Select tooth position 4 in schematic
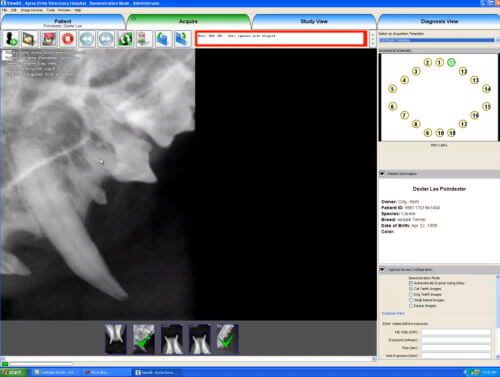This screenshot has width=500, height=377. pyautogui.click(x=404, y=80)
